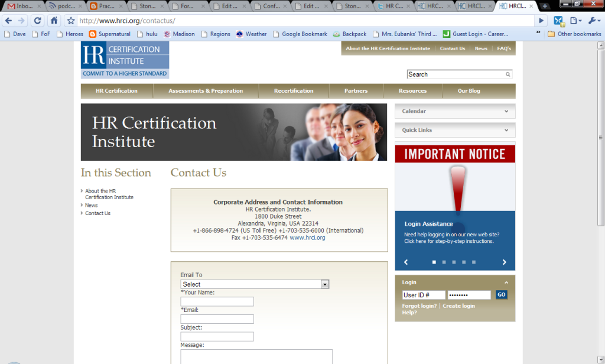
Task: Switch to the podcast tab
Action: pos(66,6)
